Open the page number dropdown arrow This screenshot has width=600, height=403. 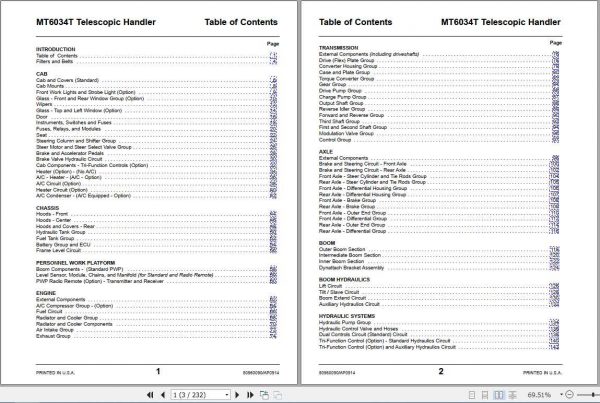(227, 395)
